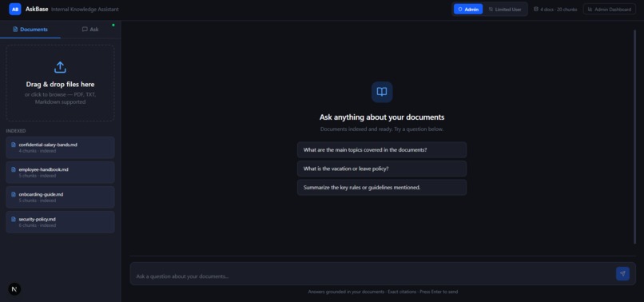The height and width of the screenshot is (302, 644).
Task: Ask about the vacation or leave policy
Action: click(382, 169)
